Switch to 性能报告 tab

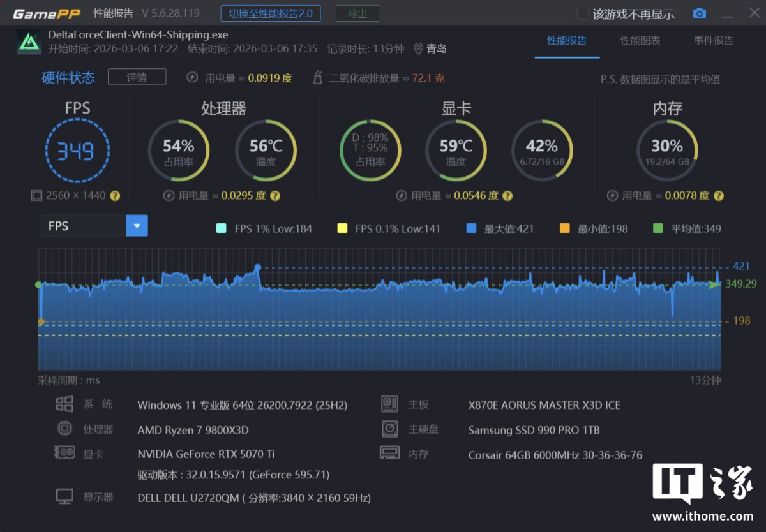pos(567,41)
